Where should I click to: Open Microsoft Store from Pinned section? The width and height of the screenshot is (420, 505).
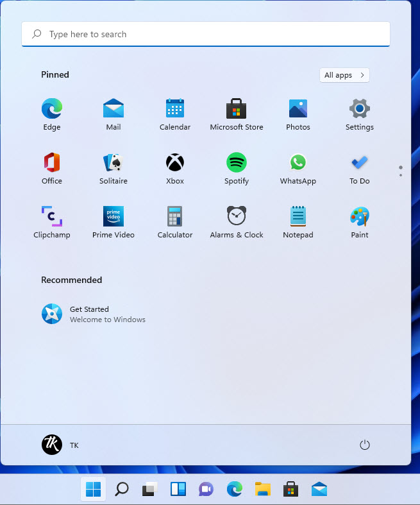click(x=237, y=114)
